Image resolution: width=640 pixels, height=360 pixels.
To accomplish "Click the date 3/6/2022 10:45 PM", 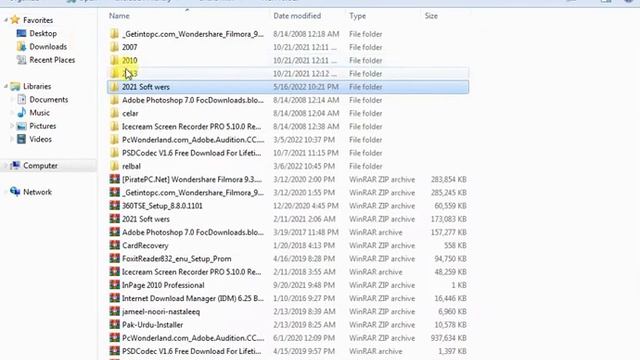I will click(304, 166).
